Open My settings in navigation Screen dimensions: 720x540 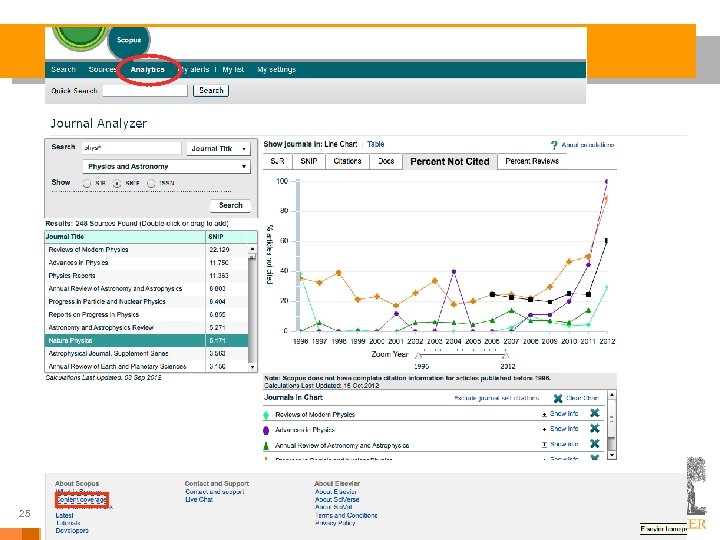click(x=276, y=69)
